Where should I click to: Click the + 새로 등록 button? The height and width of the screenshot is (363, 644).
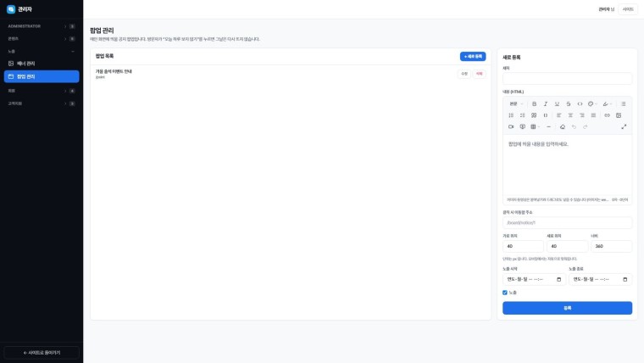pyautogui.click(x=473, y=56)
